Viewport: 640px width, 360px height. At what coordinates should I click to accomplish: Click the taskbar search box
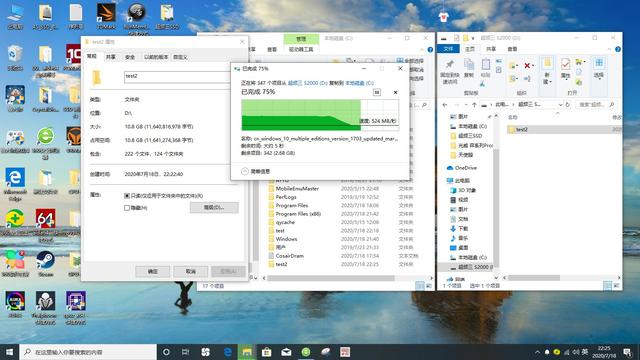coord(88,352)
